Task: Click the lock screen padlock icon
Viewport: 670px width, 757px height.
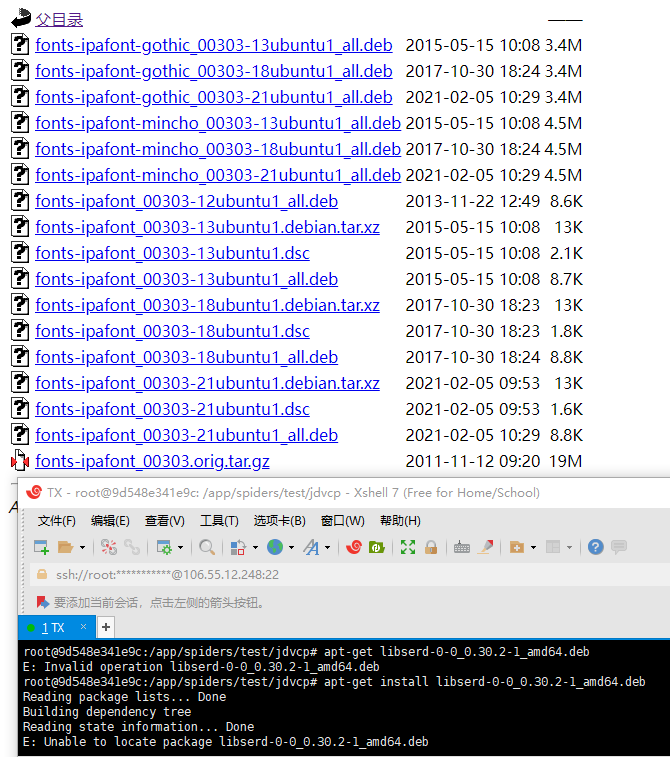Action: coord(431,547)
